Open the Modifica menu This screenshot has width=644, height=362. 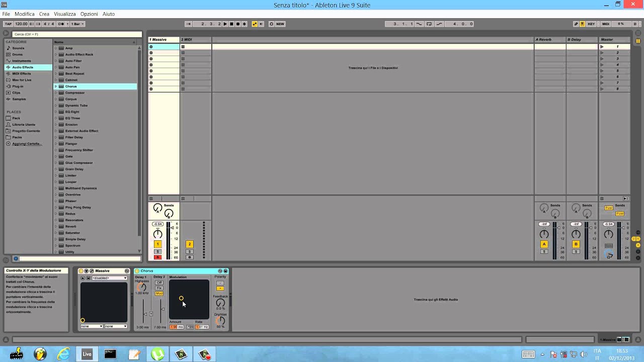pos(25,14)
